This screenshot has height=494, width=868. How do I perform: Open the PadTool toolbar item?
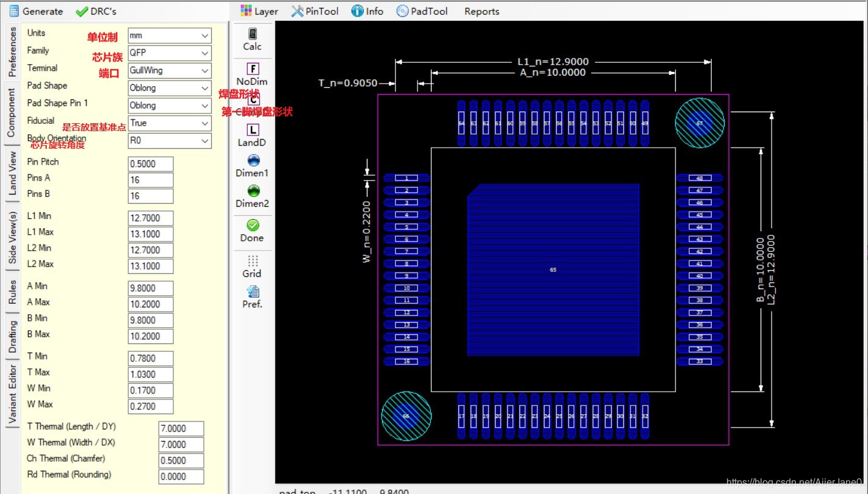(x=422, y=11)
